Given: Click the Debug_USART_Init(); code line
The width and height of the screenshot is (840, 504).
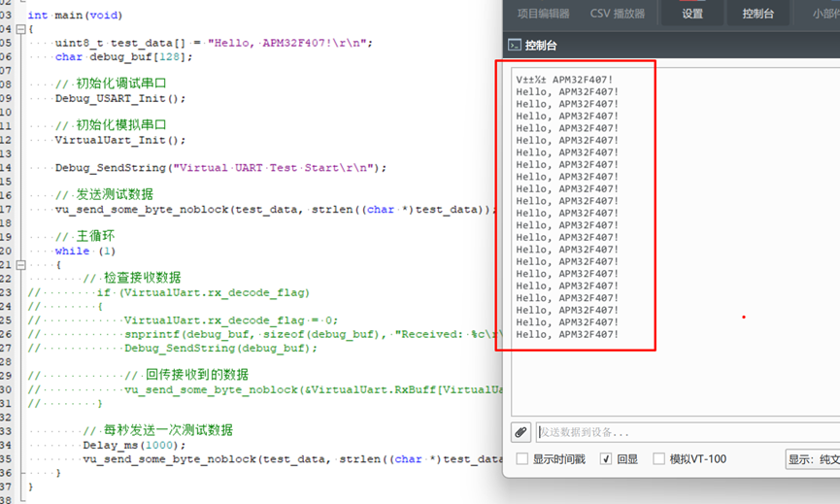Looking at the screenshot, I should pyautogui.click(x=120, y=98).
